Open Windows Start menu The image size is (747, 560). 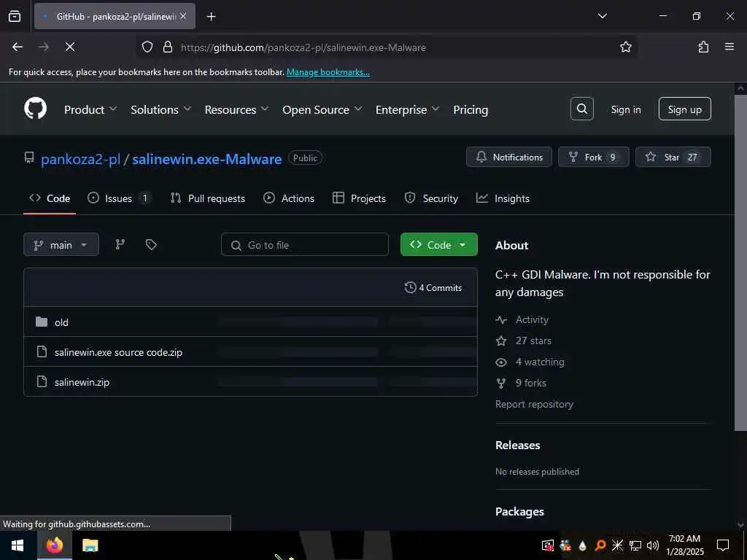pos(18,545)
